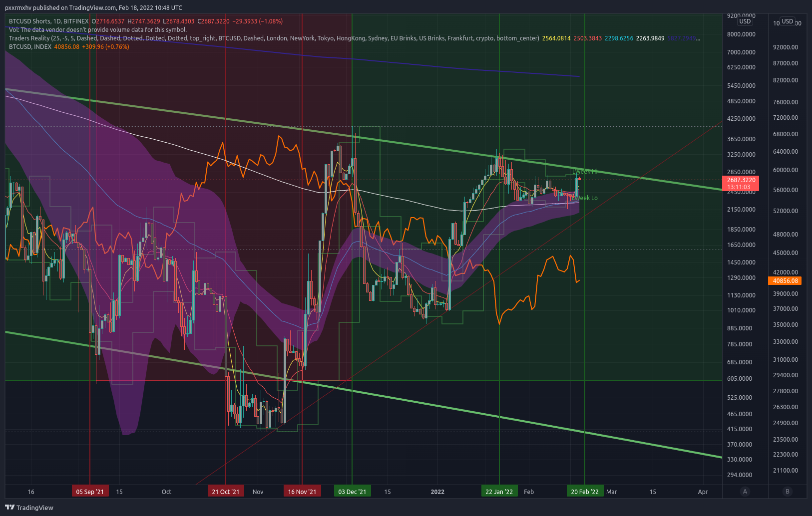Click the Nov label on time axis
812x516 pixels.
click(258, 492)
